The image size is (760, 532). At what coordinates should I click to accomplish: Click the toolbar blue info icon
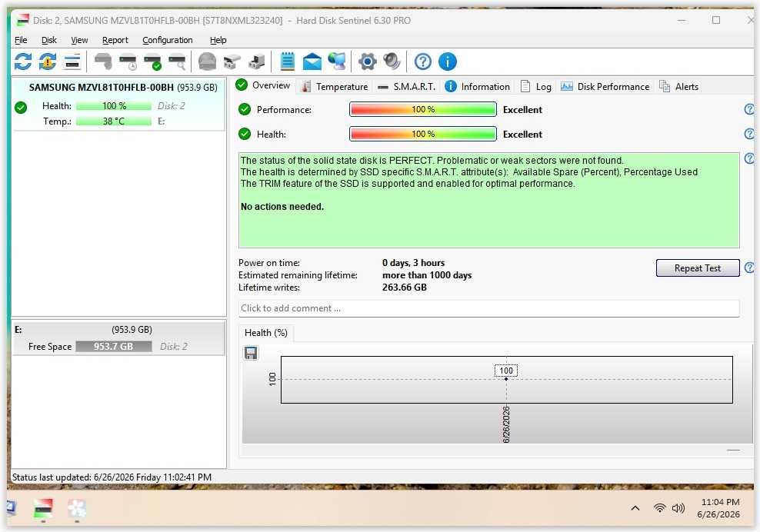[448, 62]
